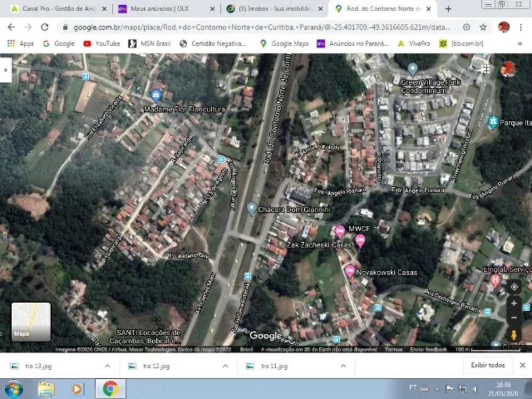
Task: Select the Emglab Serviços hospital marker
Action: [495, 281]
